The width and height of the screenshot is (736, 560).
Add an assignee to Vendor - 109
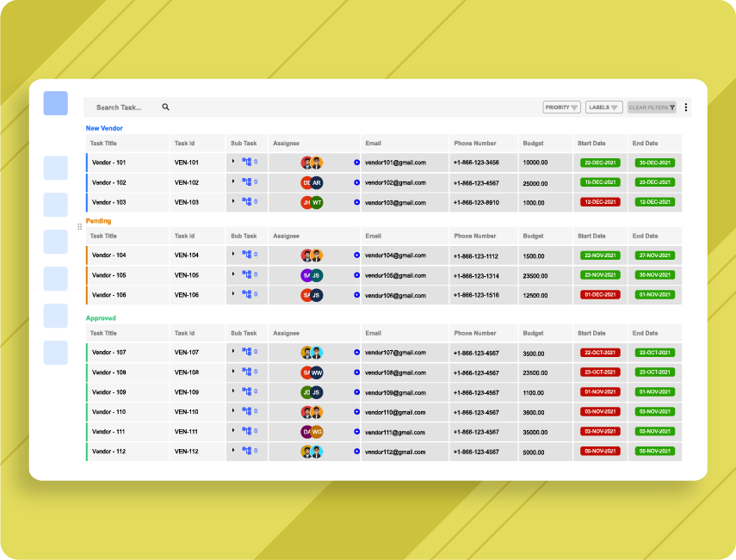pyautogui.click(x=356, y=392)
